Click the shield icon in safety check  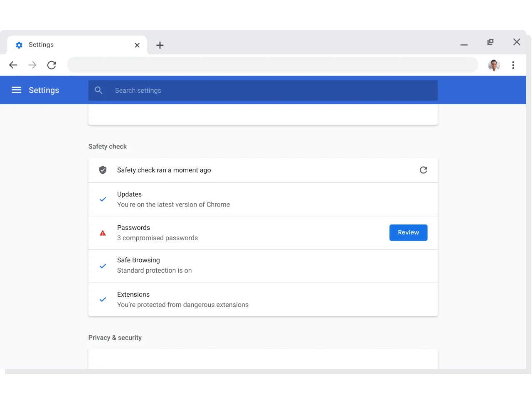(x=103, y=170)
